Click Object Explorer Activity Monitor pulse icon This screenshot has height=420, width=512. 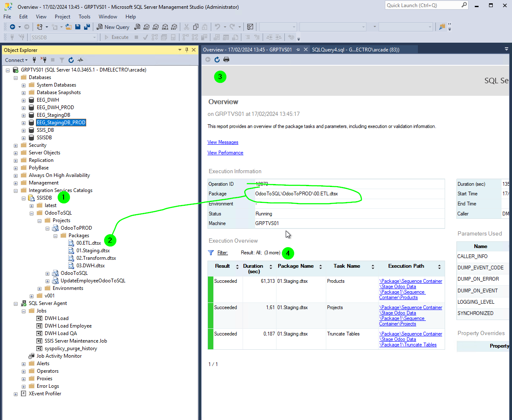point(80,60)
